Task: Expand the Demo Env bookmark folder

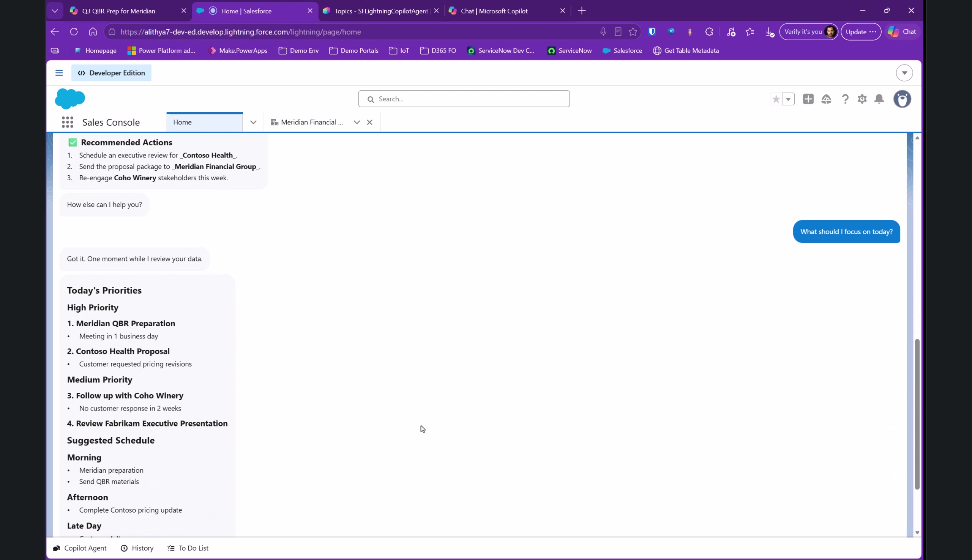Action: (x=298, y=51)
